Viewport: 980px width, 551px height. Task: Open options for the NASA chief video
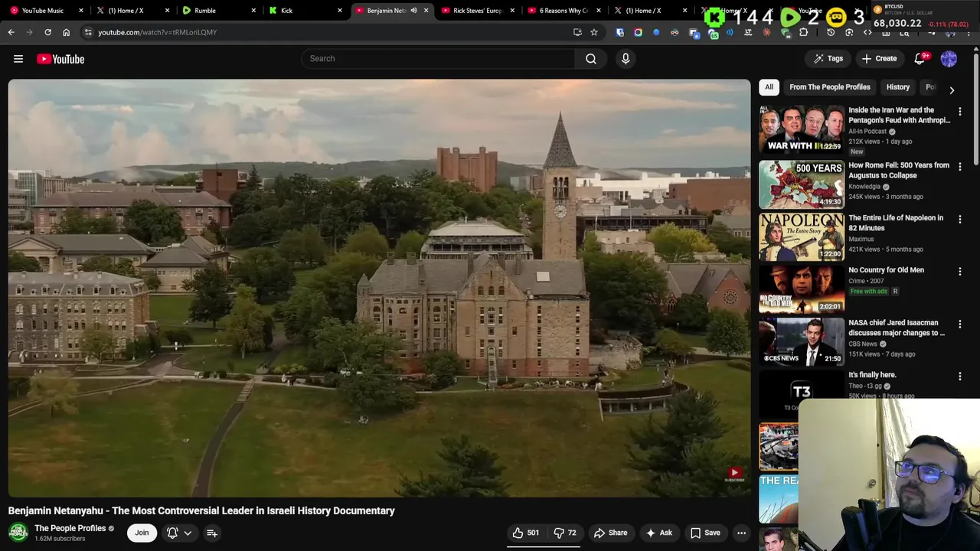click(x=960, y=324)
